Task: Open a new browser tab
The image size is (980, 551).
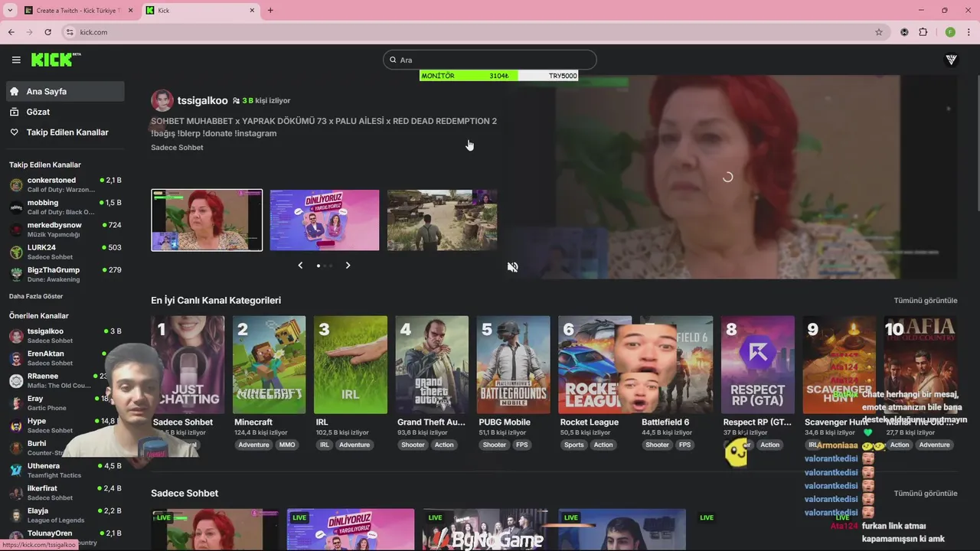Action: tap(270, 11)
